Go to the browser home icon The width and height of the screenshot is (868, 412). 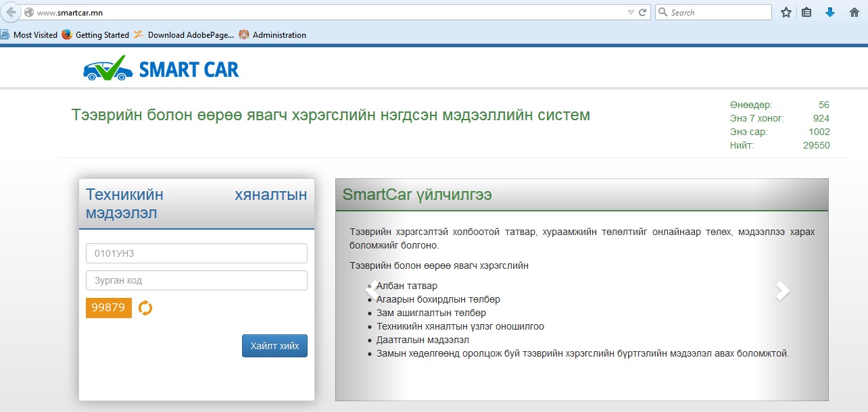pos(854,12)
